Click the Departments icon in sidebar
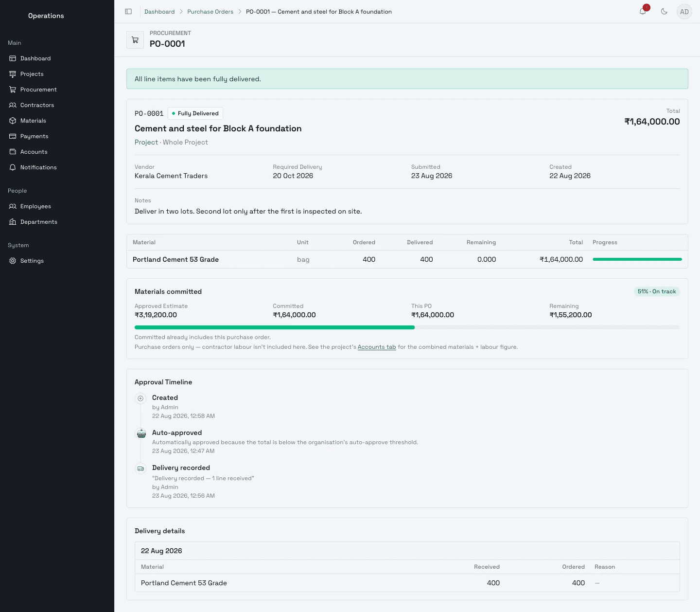Viewport: 700px width, 612px height. click(13, 222)
